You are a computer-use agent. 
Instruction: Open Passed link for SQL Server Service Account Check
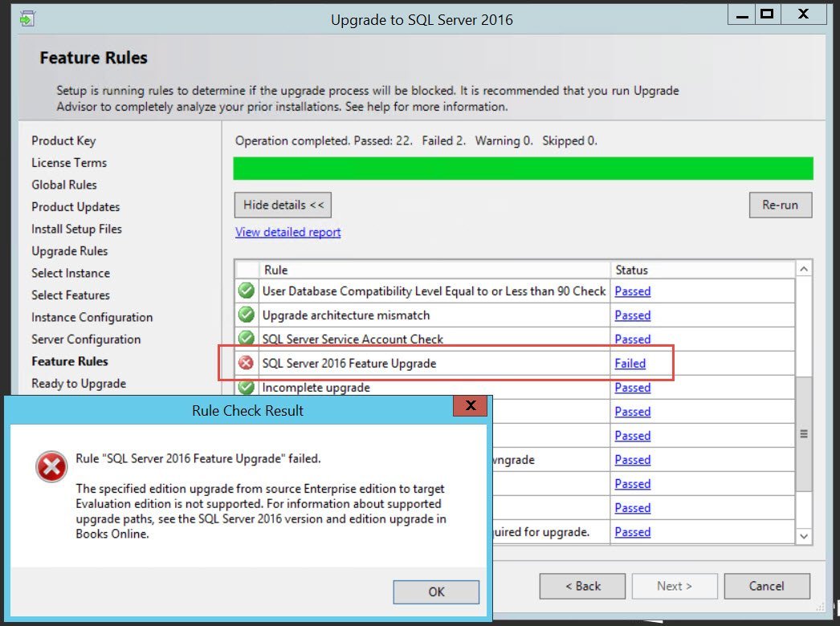click(633, 339)
